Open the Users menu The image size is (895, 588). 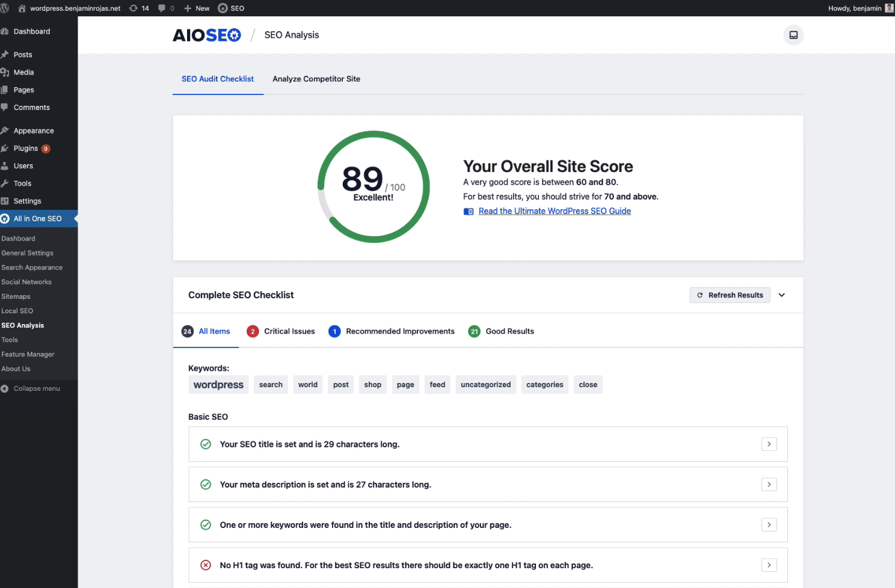pos(23,166)
